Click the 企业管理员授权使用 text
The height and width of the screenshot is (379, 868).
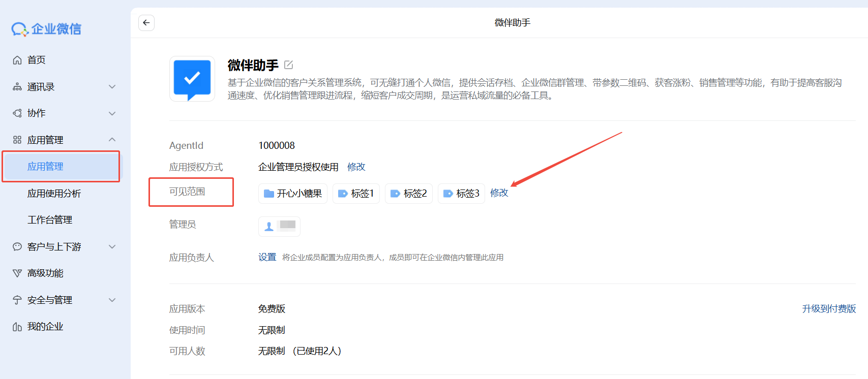point(298,167)
